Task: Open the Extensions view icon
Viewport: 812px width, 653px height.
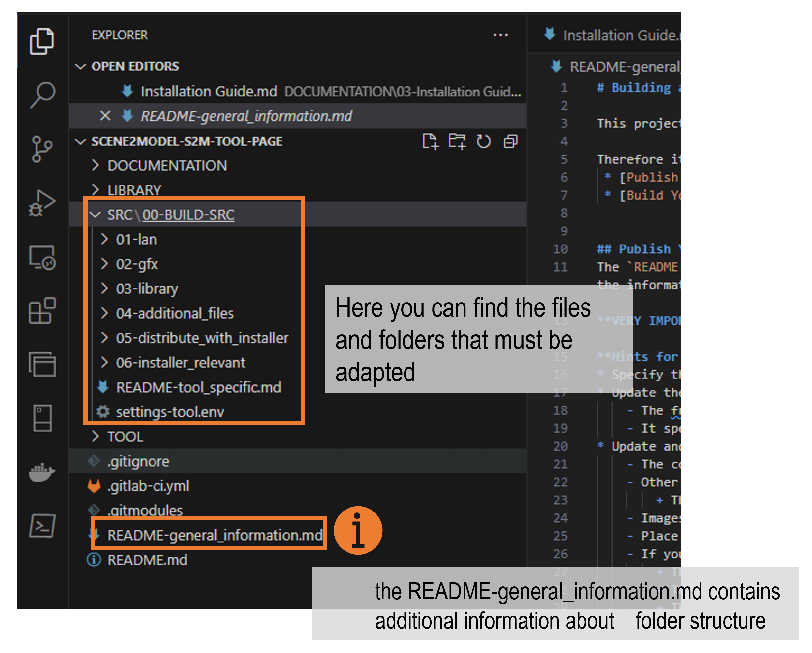Action: (x=42, y=311)
